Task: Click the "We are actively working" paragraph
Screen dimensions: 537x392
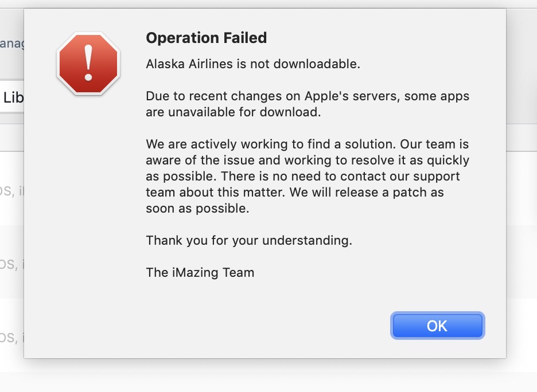Action: pyautogui.click(x=307, y=176)
